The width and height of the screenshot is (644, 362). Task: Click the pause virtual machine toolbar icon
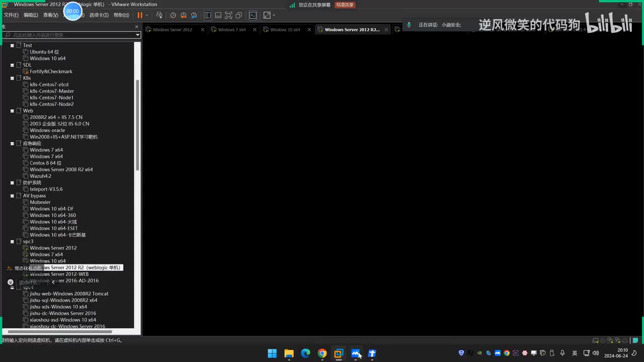[x=140, y=15]
